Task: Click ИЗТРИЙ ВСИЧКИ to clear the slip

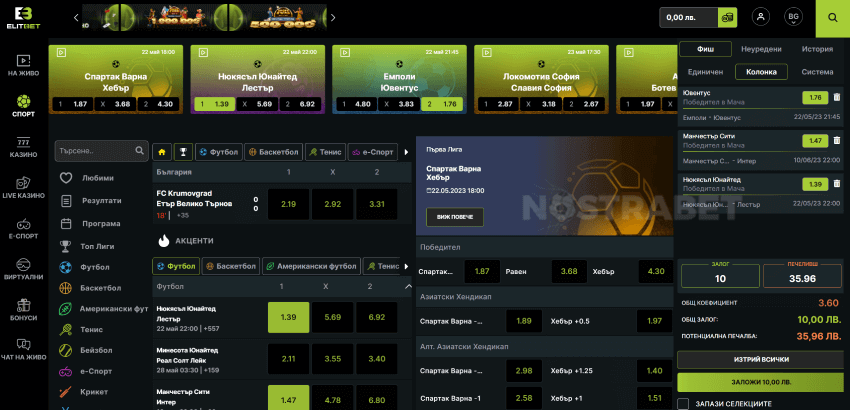Action: click(x=761, y=360)
